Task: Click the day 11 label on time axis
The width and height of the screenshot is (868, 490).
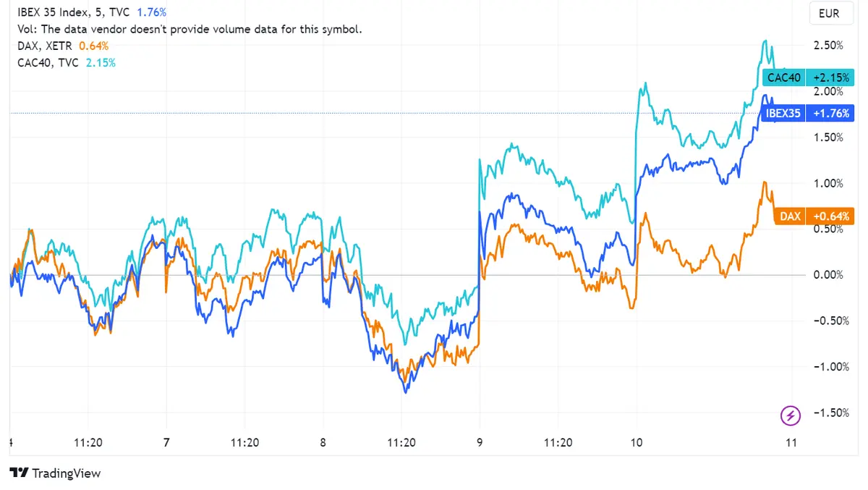Action: [x=792, y=442]
